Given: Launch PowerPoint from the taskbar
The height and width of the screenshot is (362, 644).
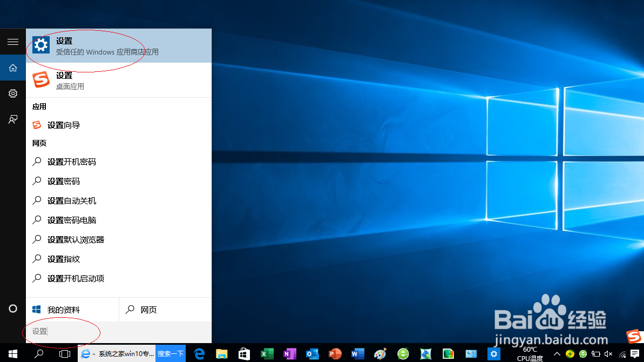Looking at the screenshot, I should click(x=335, y=354).
